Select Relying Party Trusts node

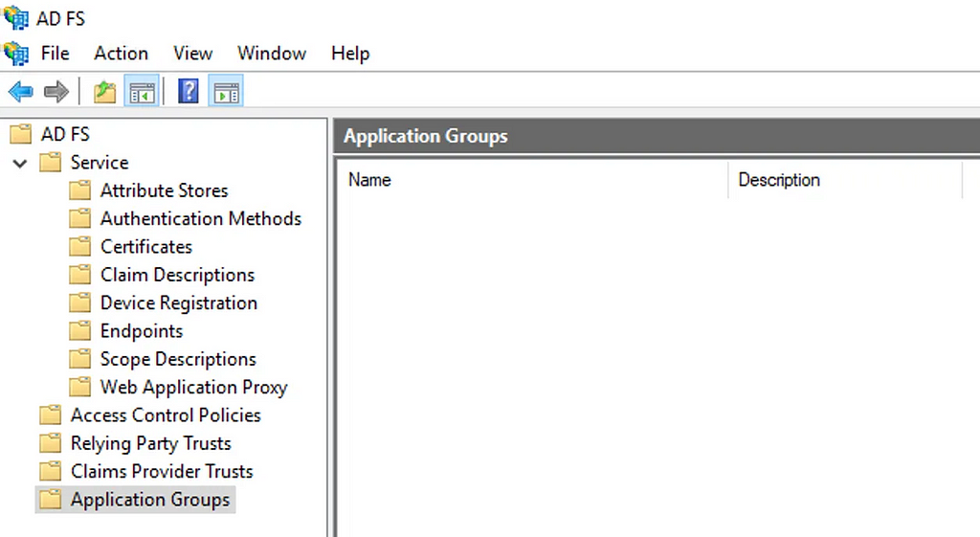coord(150,443)
